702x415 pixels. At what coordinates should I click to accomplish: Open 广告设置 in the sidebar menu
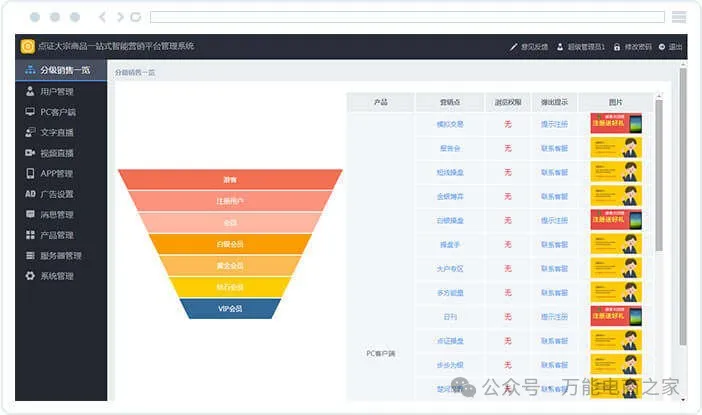(x=57, y=194)
